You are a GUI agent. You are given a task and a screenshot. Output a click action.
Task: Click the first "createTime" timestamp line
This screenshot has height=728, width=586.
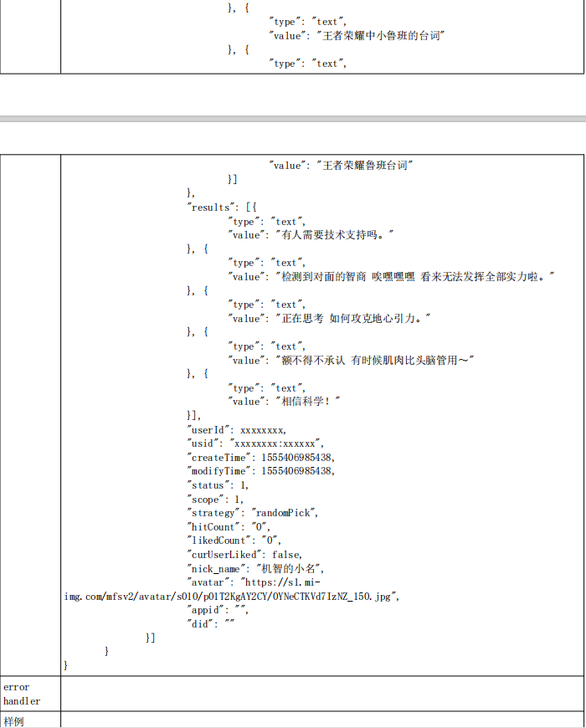pyautogui.click(x=260, y=458)
